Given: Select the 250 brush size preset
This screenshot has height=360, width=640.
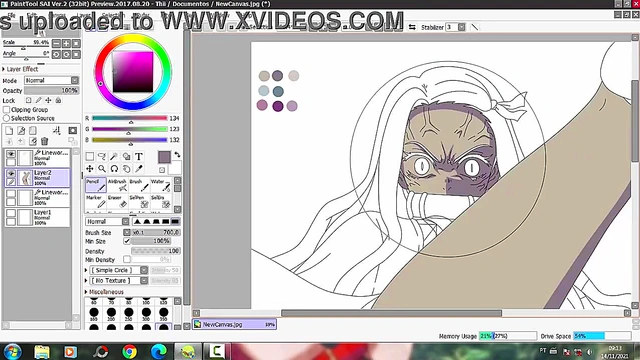Looking at the screenshot, I should [129, 313].
